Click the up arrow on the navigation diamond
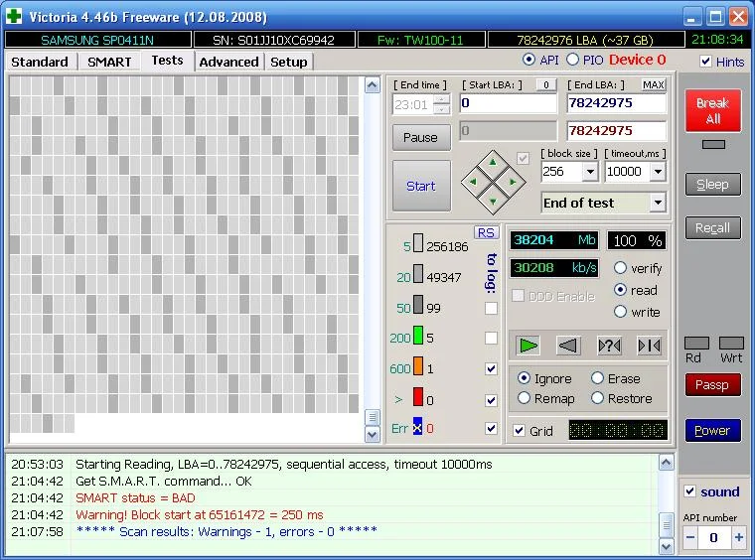The image size is (755, 560). coord(493,162)
